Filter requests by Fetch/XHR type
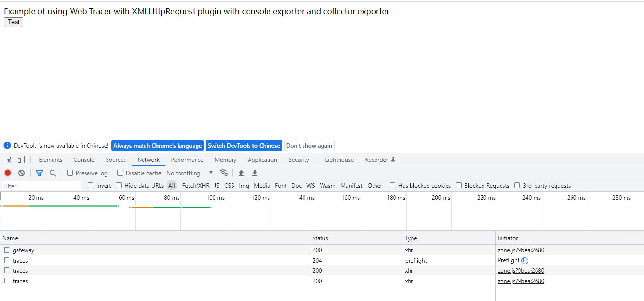644x301 pixels. (196, 185)
